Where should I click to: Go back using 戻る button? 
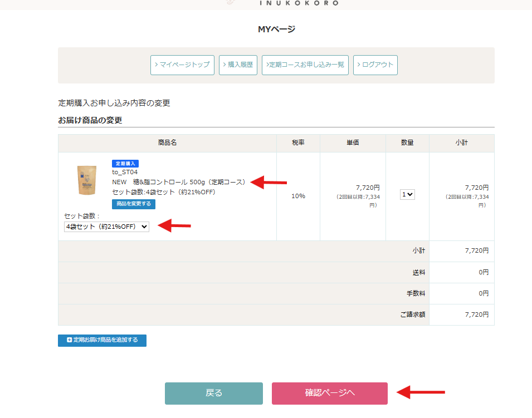click(x=213, y=393)
